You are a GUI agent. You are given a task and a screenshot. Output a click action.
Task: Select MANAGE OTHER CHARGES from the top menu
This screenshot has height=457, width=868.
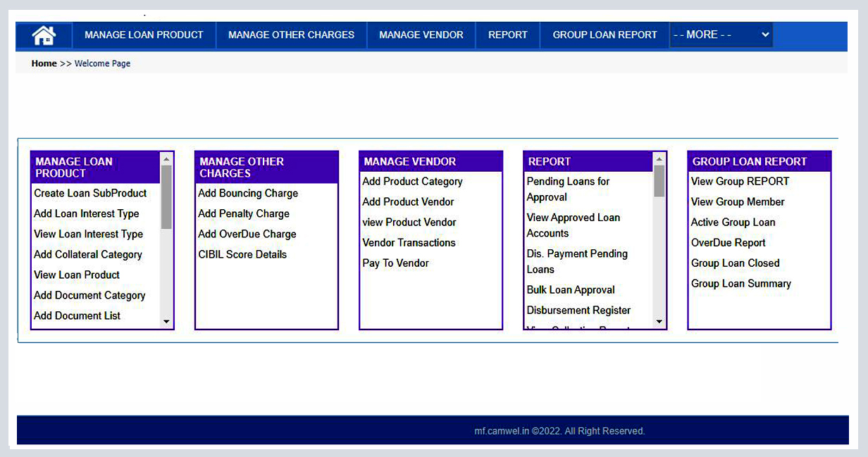[x=291, y=35]
